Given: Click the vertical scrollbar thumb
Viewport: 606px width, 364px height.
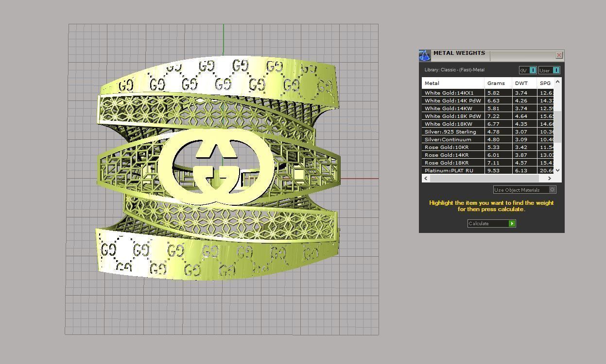Looking at the screenshot, I should click(x=557, y=126).
